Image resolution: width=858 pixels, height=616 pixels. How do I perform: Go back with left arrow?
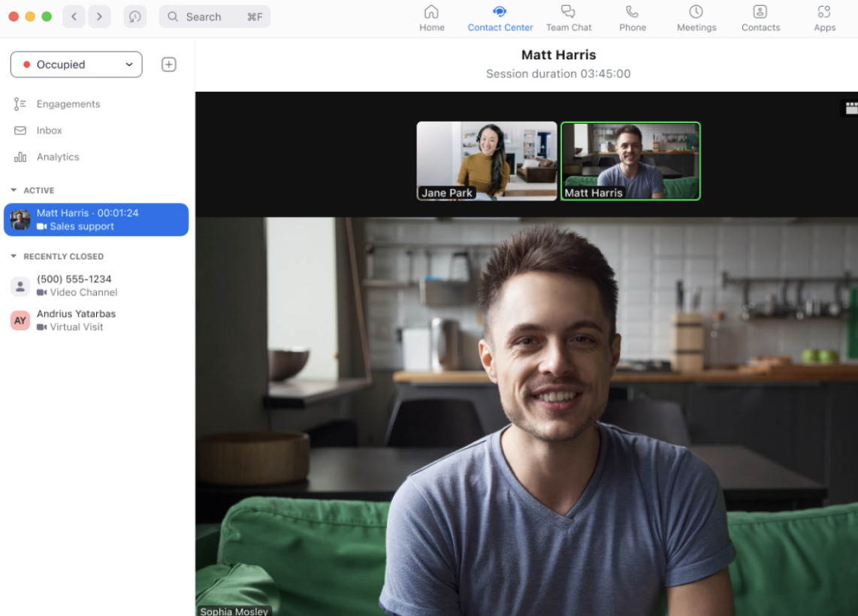[74, 17]
